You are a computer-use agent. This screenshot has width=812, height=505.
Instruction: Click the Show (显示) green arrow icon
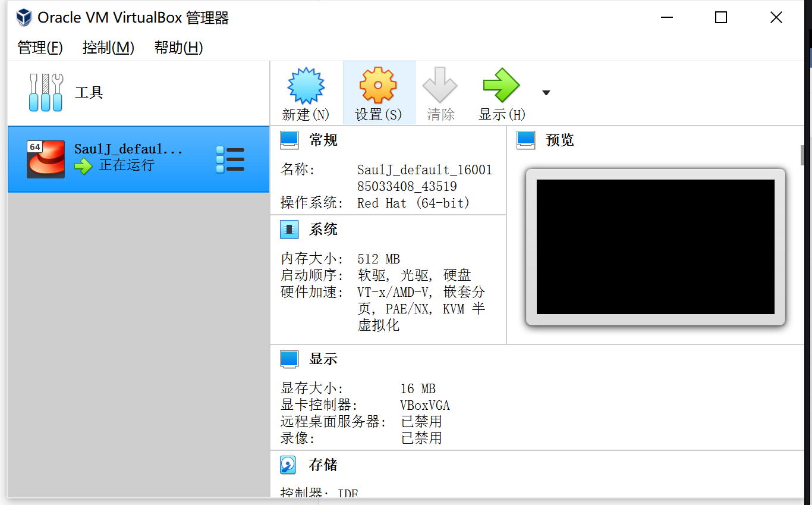[x=502, y=86]
